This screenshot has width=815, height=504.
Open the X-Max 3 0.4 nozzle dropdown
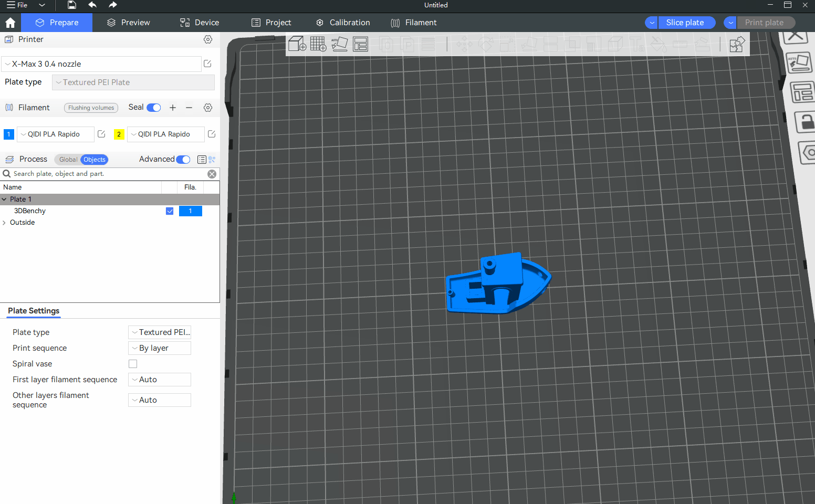click(101, 64)
